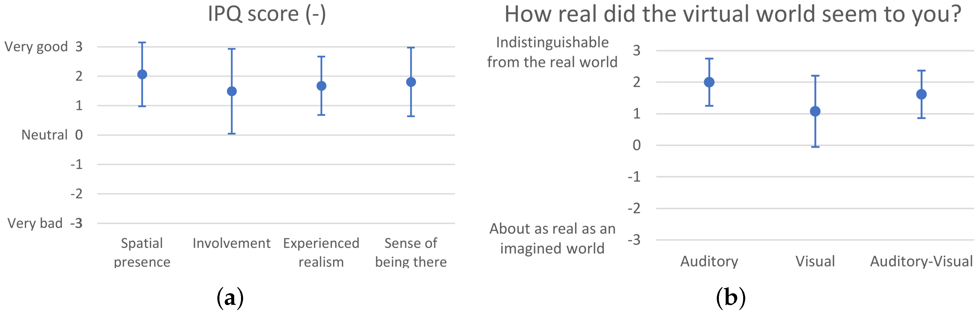Click 'Indistinguishable from the real world' label
The height and width of the screenshot is (314, 980).
tap(552, 52)
